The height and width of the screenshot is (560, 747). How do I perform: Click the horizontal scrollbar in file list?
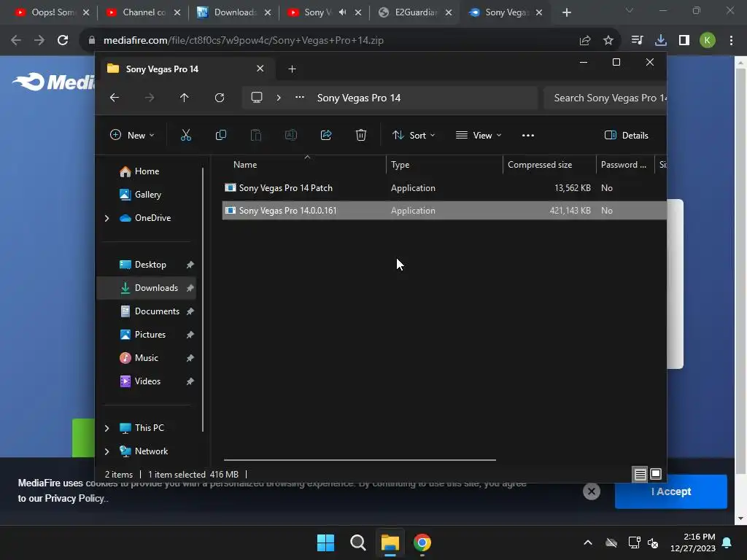coord(360,460)
